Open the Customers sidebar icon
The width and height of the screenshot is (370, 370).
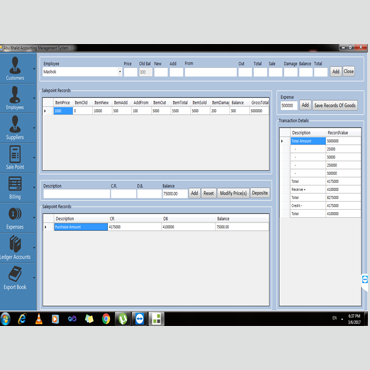pyautogui.click(x=15, y=65)
